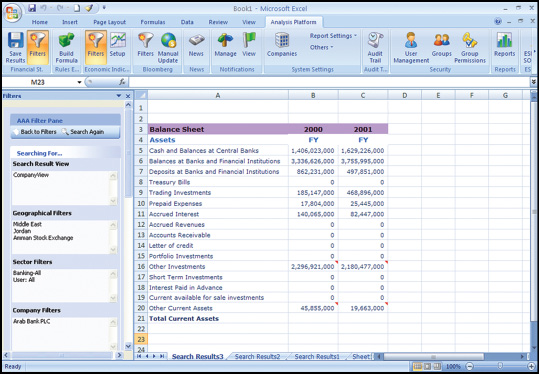
Task: Open User Management in Security group
Action: [x=411, y=47]
